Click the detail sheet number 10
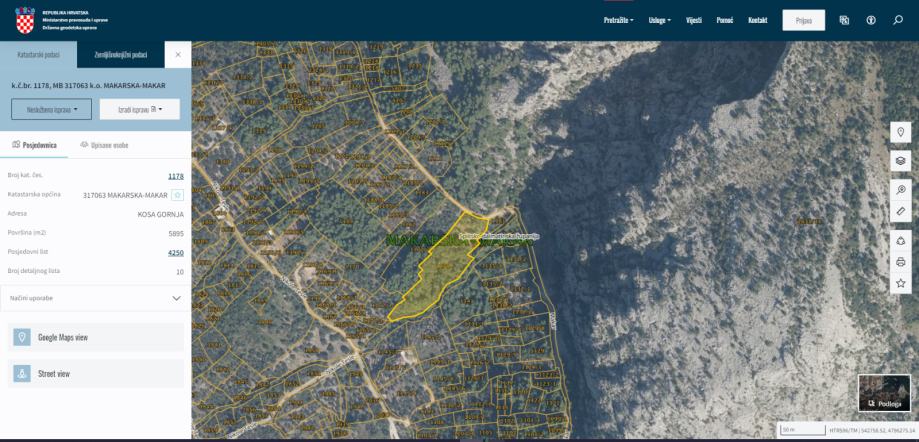The image size is (919, 442). (x=180, y=272)
